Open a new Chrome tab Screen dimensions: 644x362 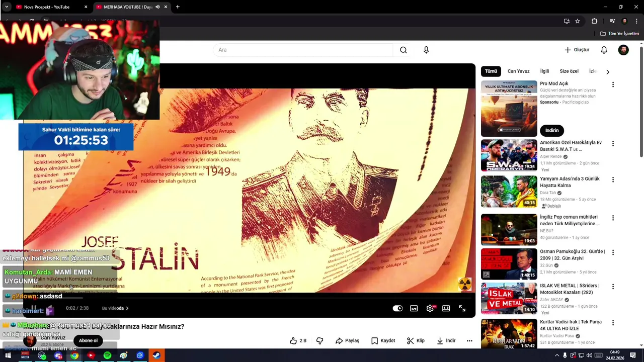coord(178,7)
